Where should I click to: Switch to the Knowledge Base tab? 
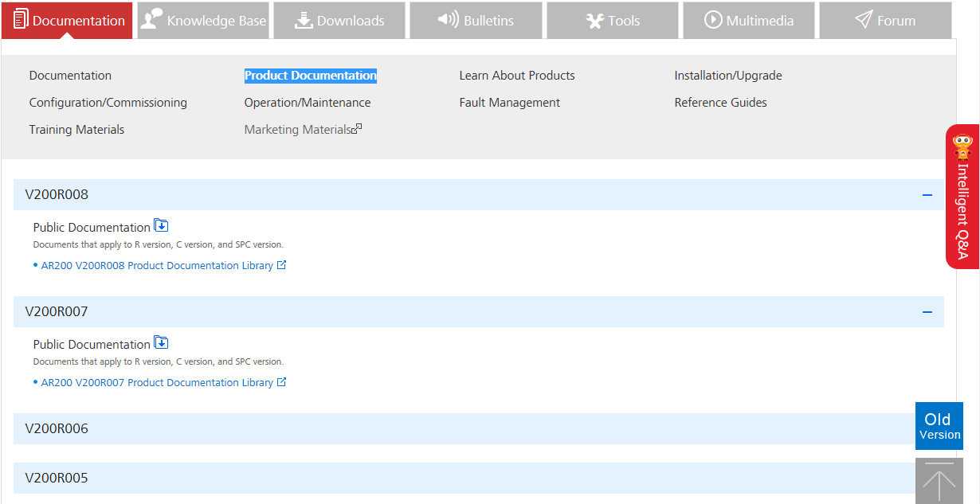(x=203, y=21)
